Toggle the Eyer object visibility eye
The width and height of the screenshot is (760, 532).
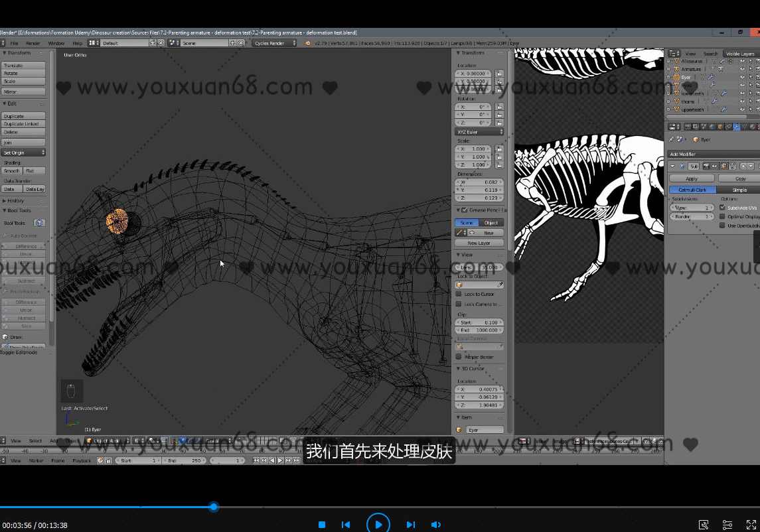tap(742, 77)
